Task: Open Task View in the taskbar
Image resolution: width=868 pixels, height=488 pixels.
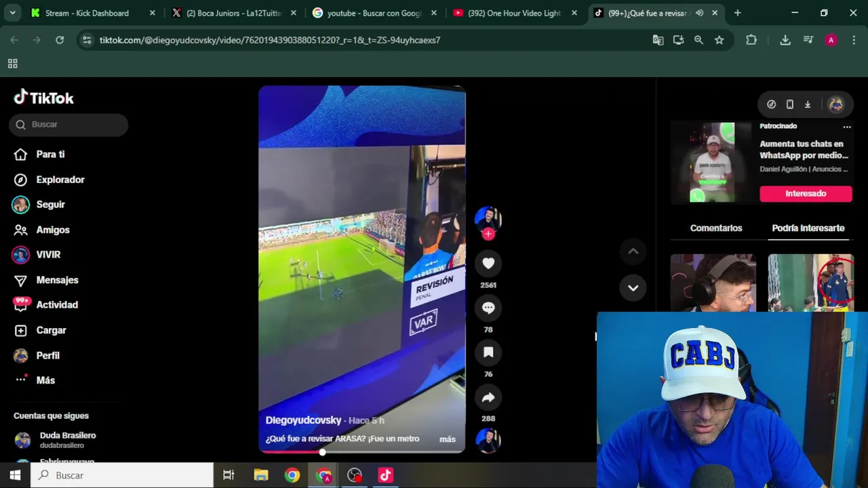Action: click(x=229, y=475)
